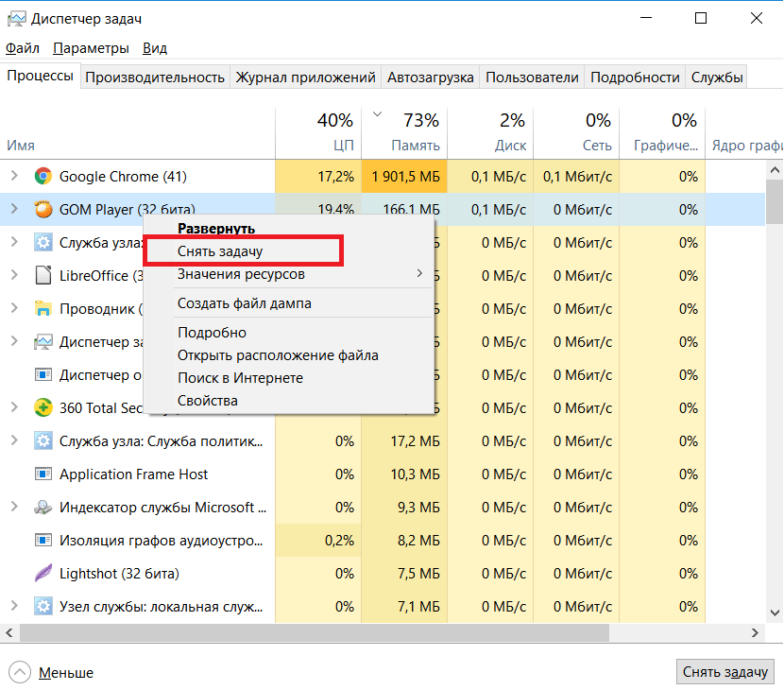Sort by the Имя column header

click(x=138, y=133)
